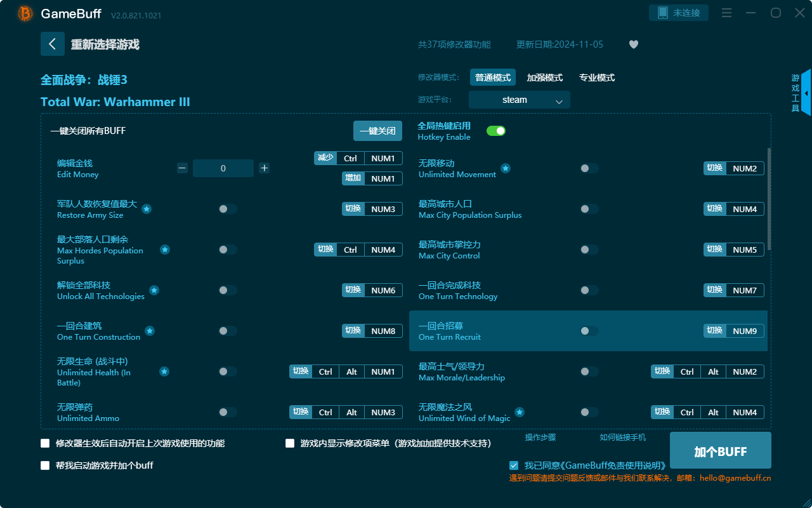Click the GameBuff flame logo

pyautogui.click(x=24, y=13)
